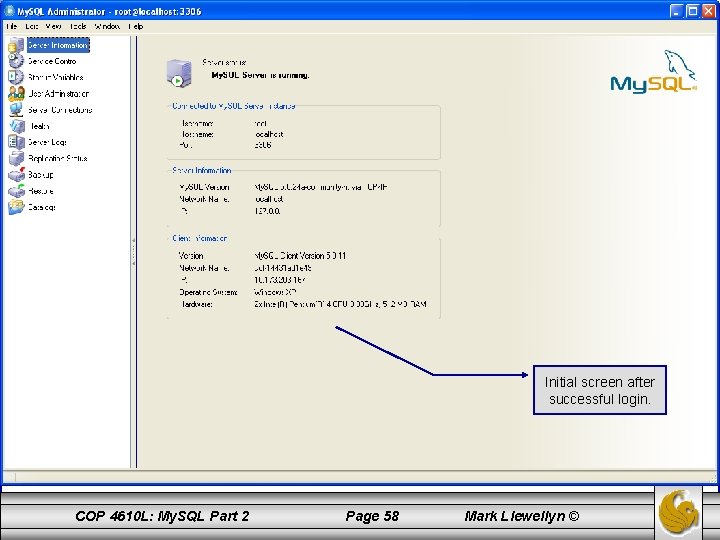This screenshot has height=540, width=720.
Task: Click the MySQL dolphin logo
Action: click(x=653, y=72)
